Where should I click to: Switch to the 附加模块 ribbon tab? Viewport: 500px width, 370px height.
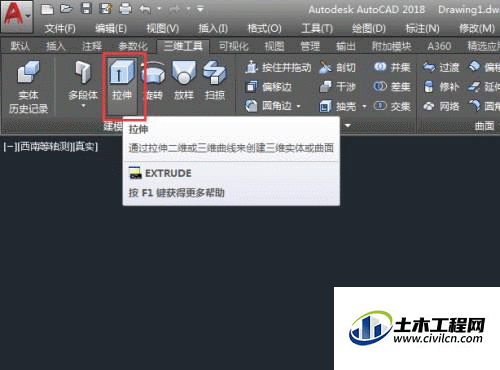[392, 46]
